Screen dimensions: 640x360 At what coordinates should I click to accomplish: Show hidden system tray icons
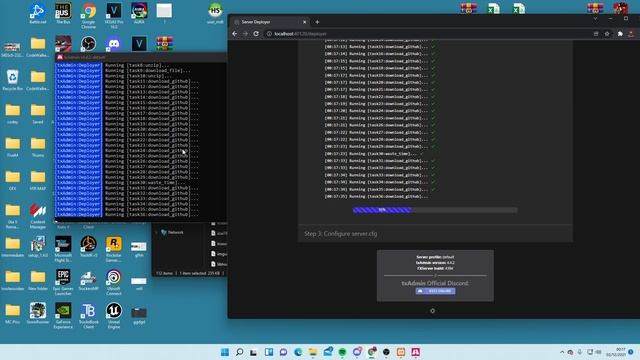pyautogui.click(x=562, y=352)
